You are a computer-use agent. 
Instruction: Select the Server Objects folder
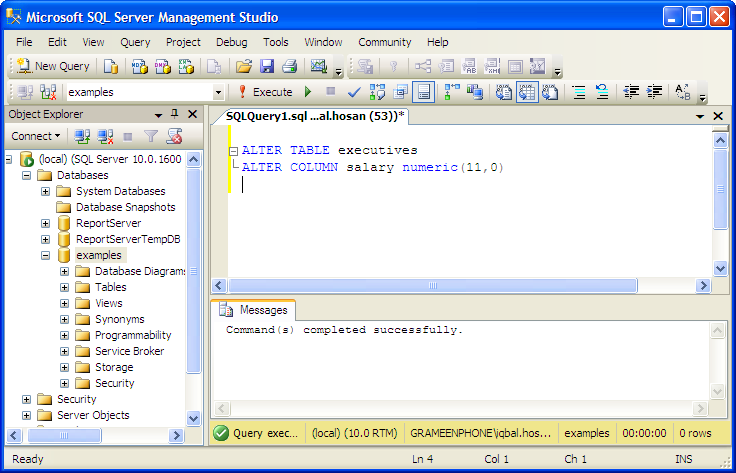(93, 415)
